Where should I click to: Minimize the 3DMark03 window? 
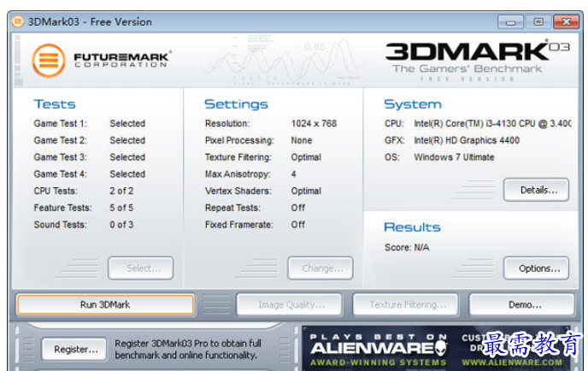[510, 21]
